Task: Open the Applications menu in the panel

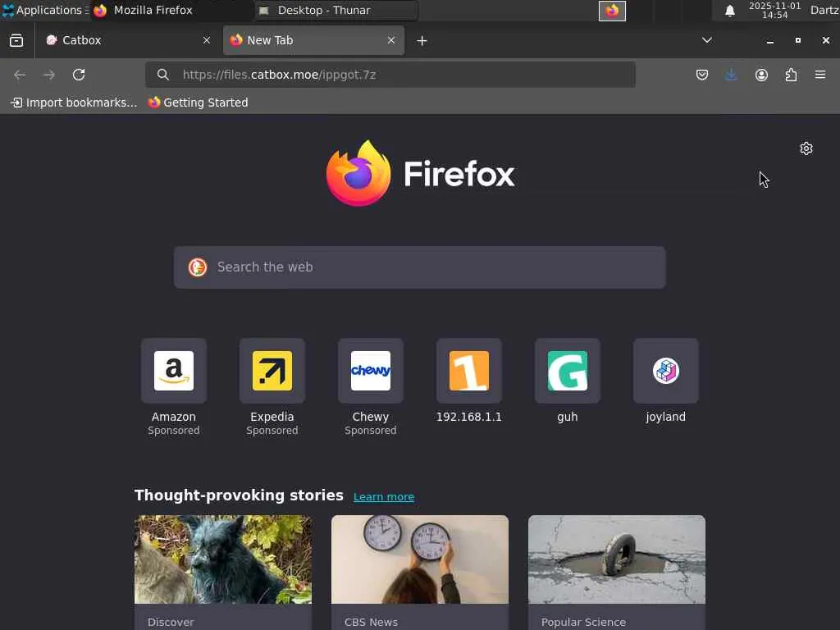Action: 45,10
